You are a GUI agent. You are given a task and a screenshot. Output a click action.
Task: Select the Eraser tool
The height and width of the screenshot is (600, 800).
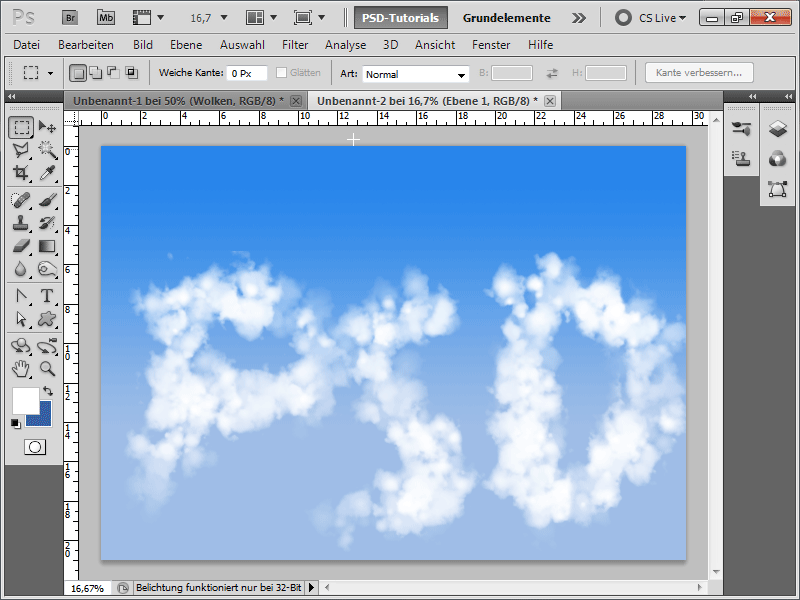(x=21, y=246)
